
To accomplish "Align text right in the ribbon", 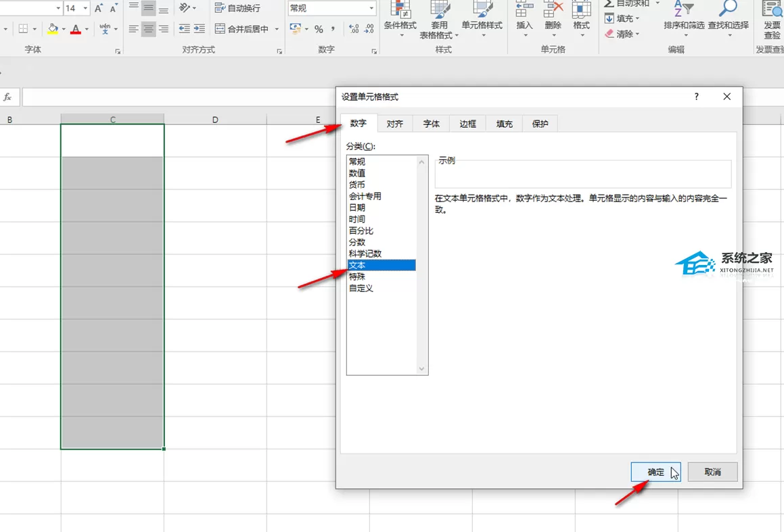I will (164, 29).
